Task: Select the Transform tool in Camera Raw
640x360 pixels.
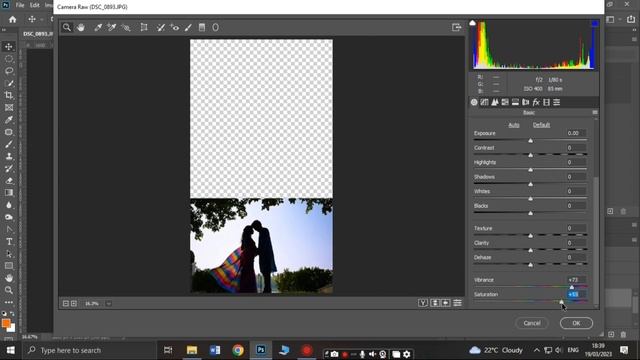Action: (144, 27)
